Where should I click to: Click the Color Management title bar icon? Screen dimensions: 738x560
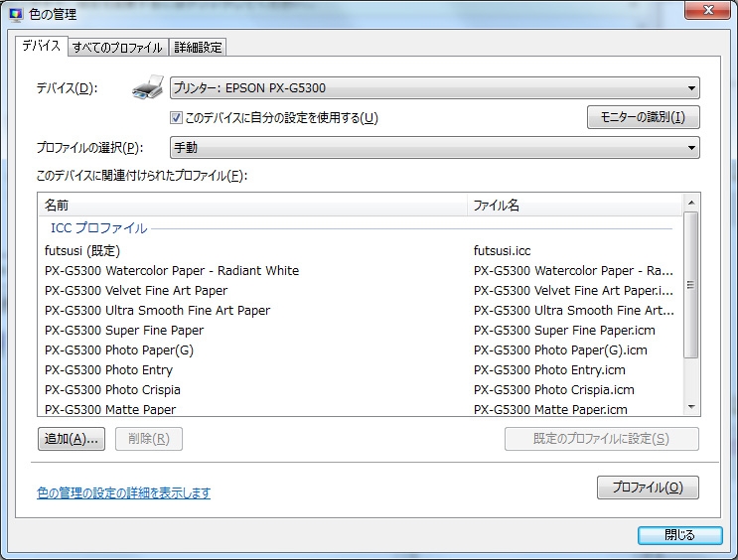(x=16, y=15)
